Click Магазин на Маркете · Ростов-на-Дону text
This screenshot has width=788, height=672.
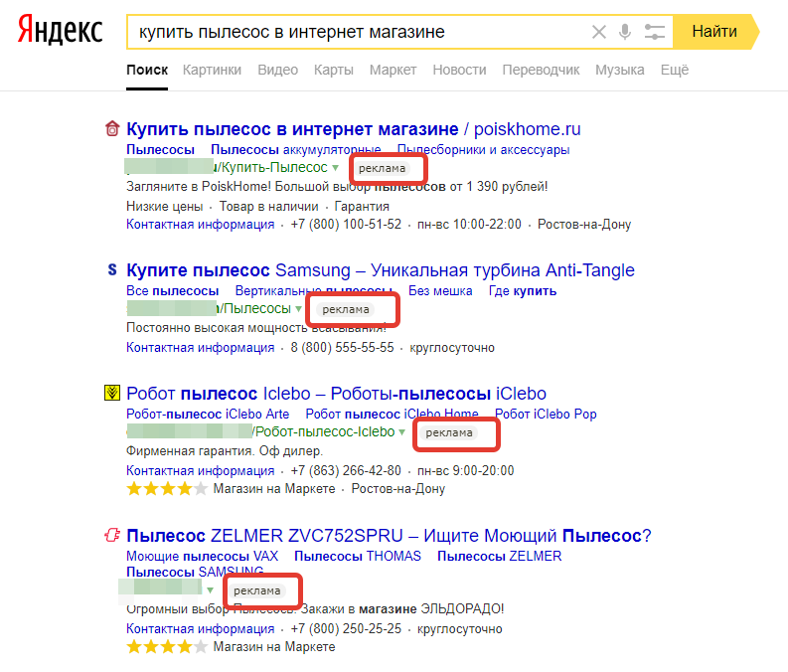(329, 488)
